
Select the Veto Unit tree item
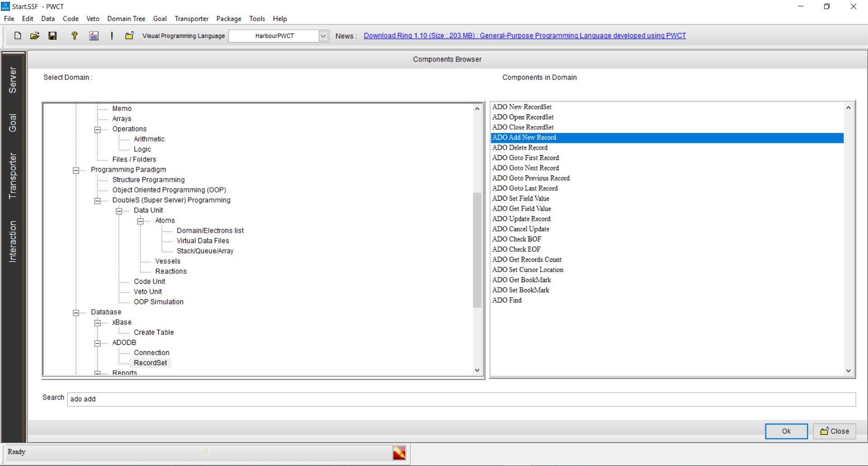click(148, 292)
